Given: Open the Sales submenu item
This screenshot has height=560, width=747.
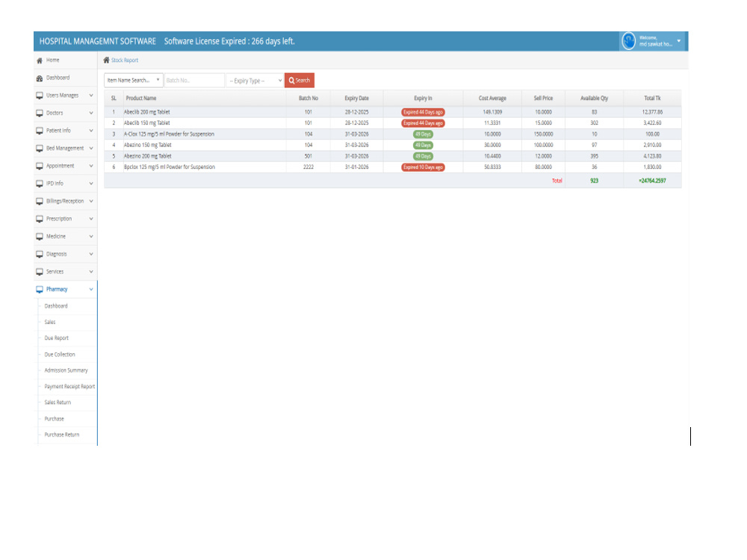Looking at the screenshot, I should 50,323.
